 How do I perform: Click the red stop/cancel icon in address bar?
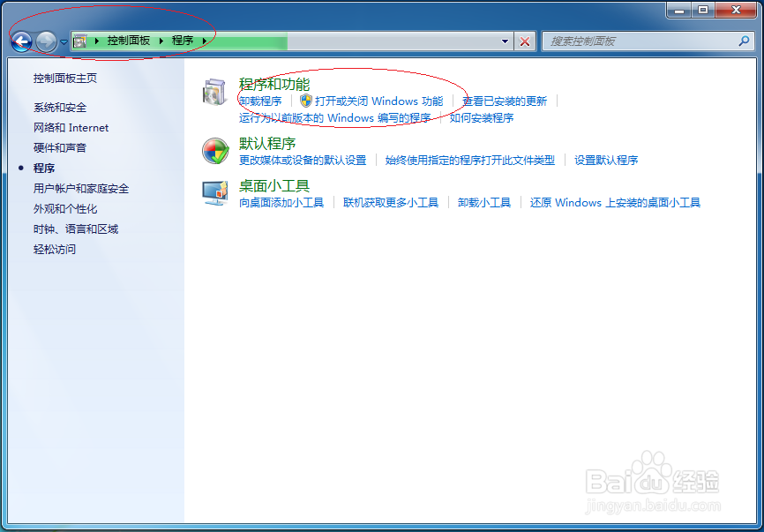(x=526, y=41)
